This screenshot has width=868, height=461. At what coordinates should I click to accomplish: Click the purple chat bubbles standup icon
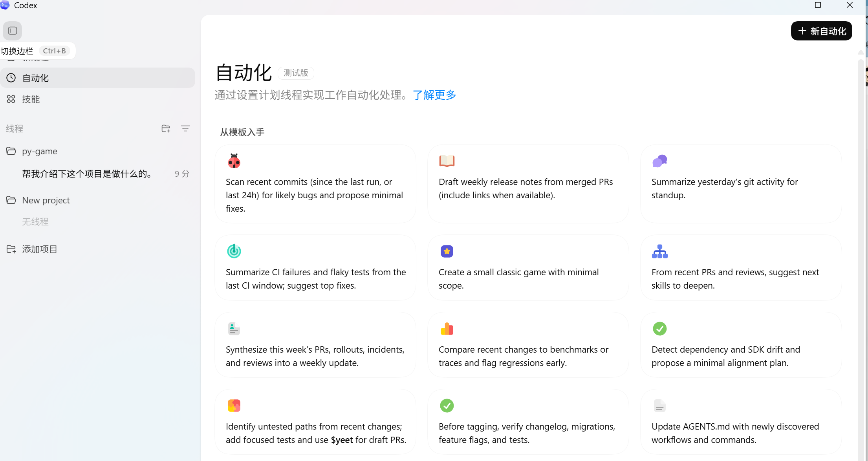[659, 161]
